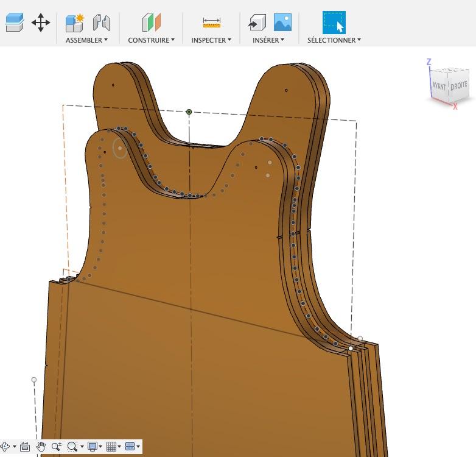476x457 pixels.
Task: Click the DROITE face of the ViewCube
Action: point(458,86)
